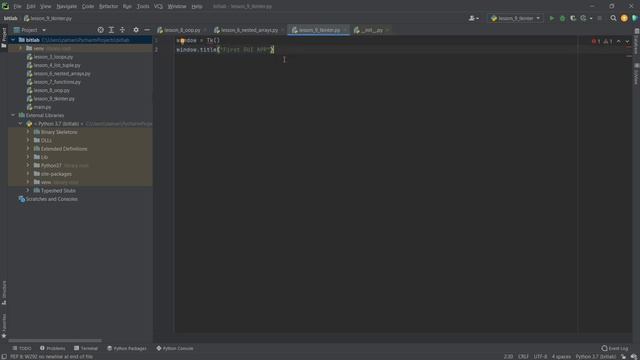
Task: Expand the site-packages folder
Action: pyautogui.click(x=28, y=174)
